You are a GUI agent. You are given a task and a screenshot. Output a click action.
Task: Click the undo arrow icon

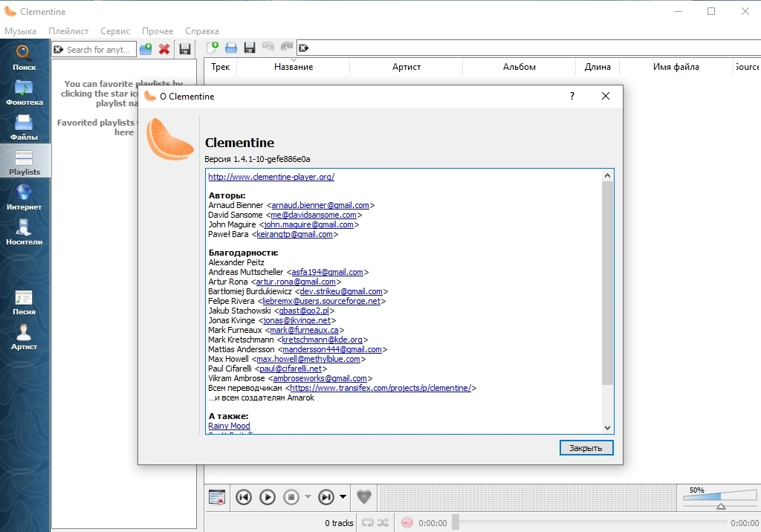click(268, 47)
